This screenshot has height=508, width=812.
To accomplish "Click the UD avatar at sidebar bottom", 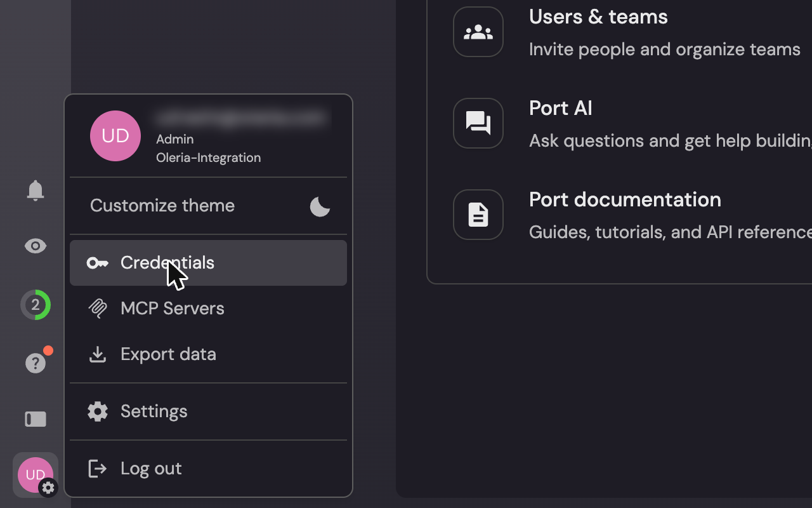I will [x=36, y=475].
